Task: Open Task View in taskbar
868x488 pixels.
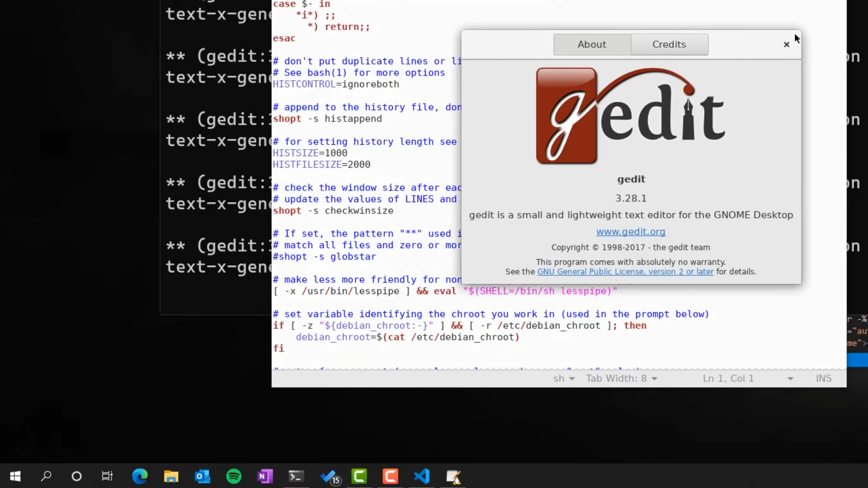Action: 107,476
